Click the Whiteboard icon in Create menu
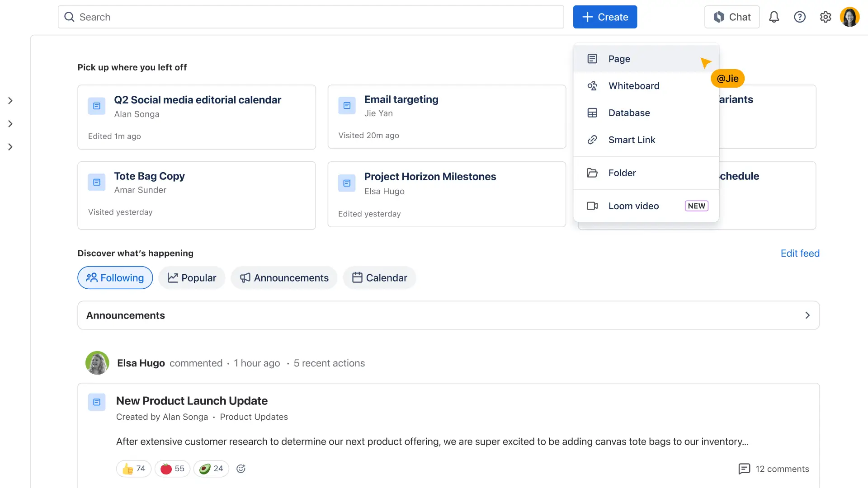 [x=592, y=86]
